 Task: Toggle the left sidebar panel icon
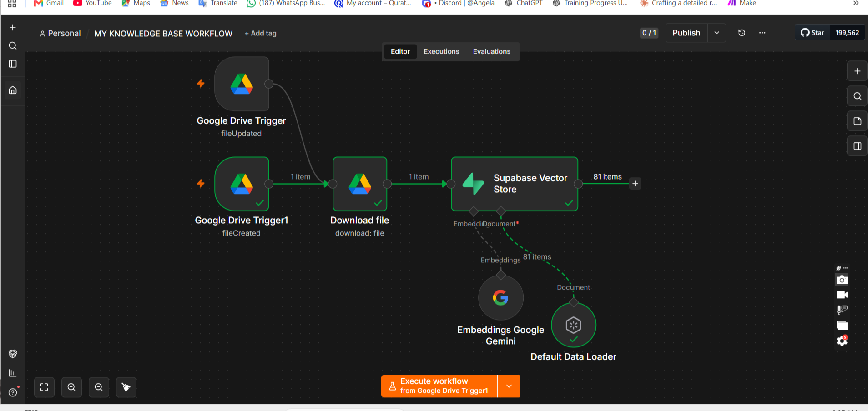click(x=13, y=64)
